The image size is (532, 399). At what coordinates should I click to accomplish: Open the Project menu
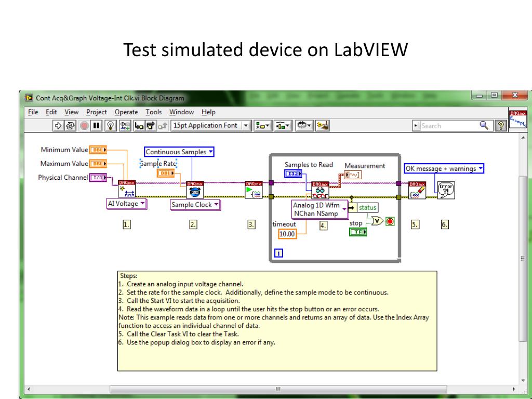coord(96,112)
